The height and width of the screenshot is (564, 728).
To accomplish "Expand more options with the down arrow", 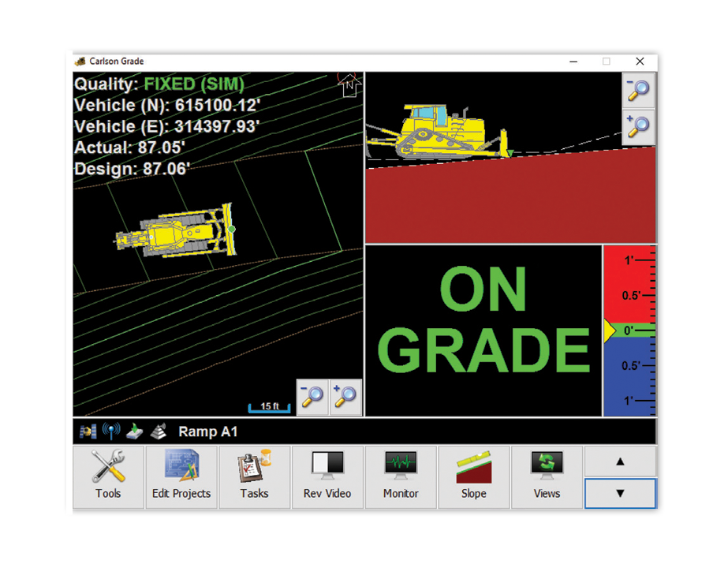I will pyautogui.click(x=620, y=493).
